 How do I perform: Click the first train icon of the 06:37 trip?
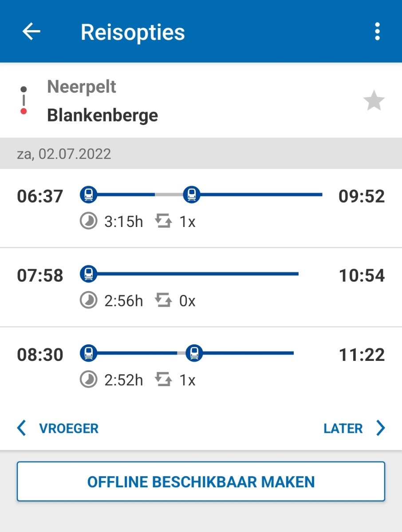point(88,194)
